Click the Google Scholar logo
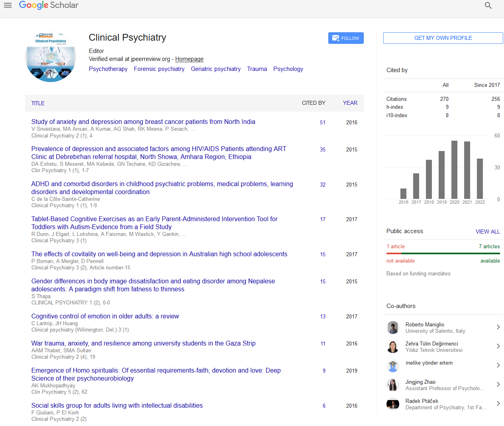This screenshot has height=426, width=504. pyautogui.click(x=49, y=5)
